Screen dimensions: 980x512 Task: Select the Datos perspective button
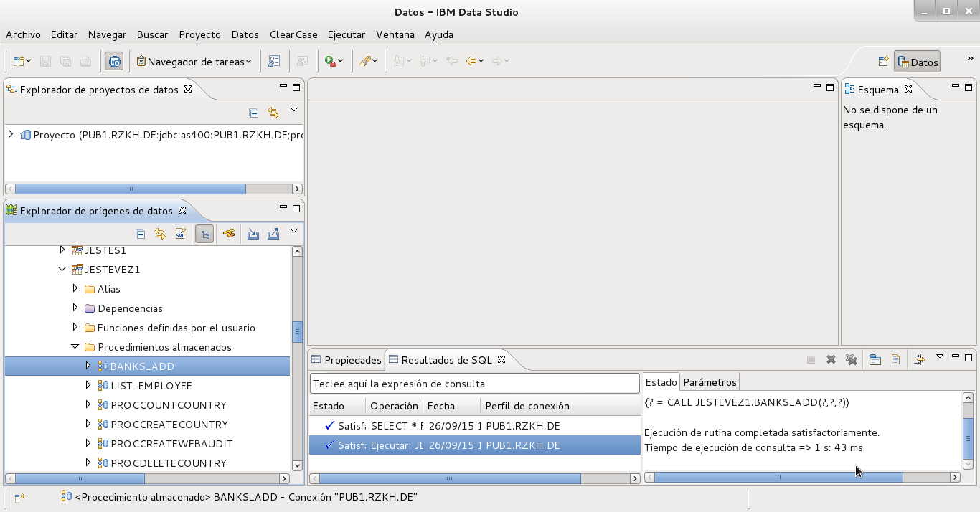point(918,62)
